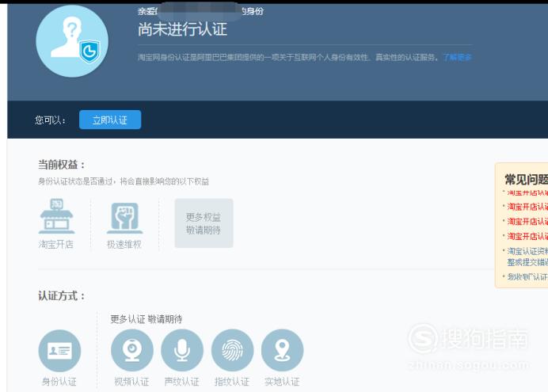Click the 极速维权 label text
The height and width of the screenshot is (392, 548).
pos(124,244)
